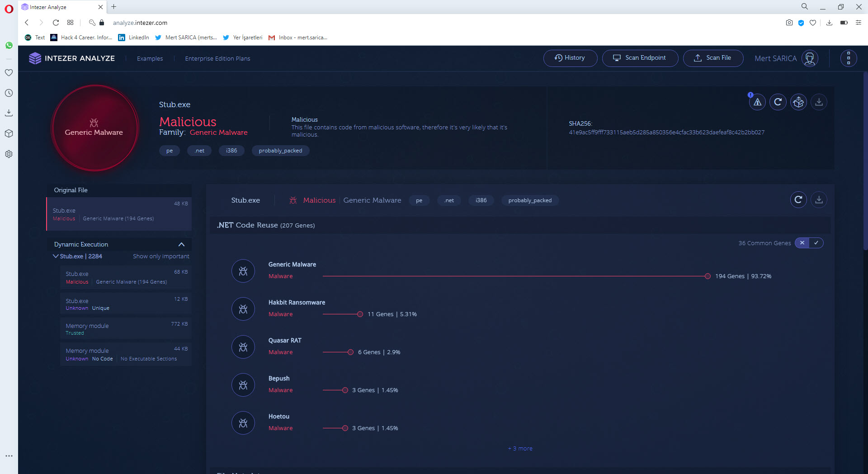The width and height of the screenshot is (868, 474).
Task: Go back to previous page
Action: [26, 23]
